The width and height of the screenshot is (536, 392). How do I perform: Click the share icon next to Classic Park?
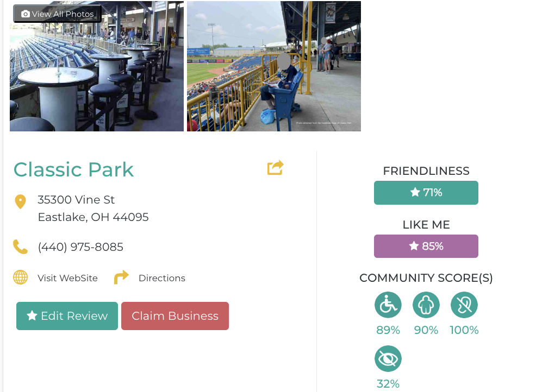point(276,168)
